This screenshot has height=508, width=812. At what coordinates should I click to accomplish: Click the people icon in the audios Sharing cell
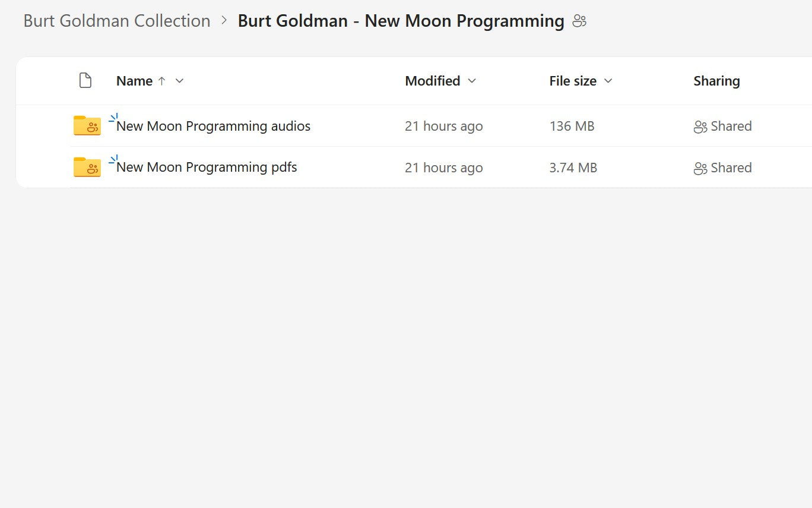pyautogui.click(x=700, y=127)
